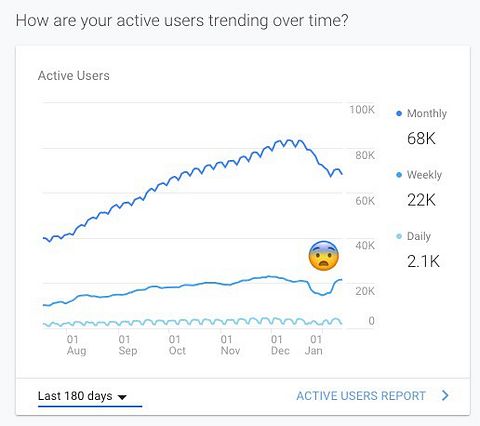Image resolution: width=480 pixels, height=426 pixels.
Task: Select the Monthly legend label
Action: click(x=427, y=114)
